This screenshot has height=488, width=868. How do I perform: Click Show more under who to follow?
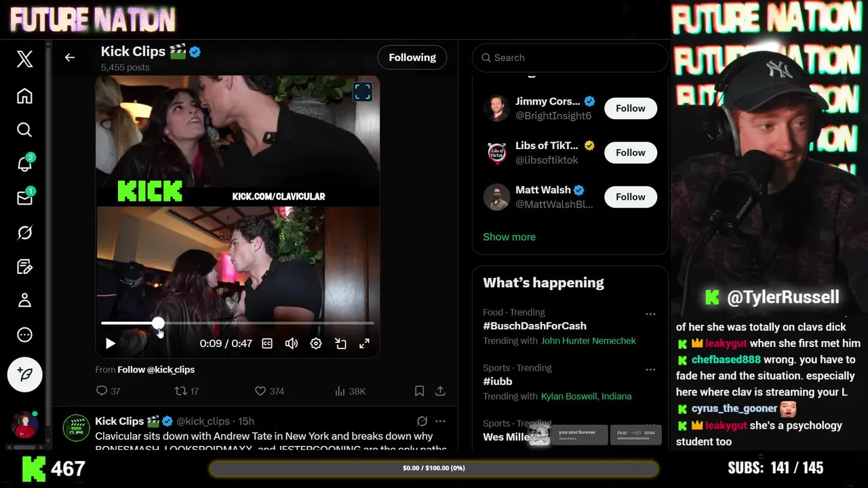[509, 237]
